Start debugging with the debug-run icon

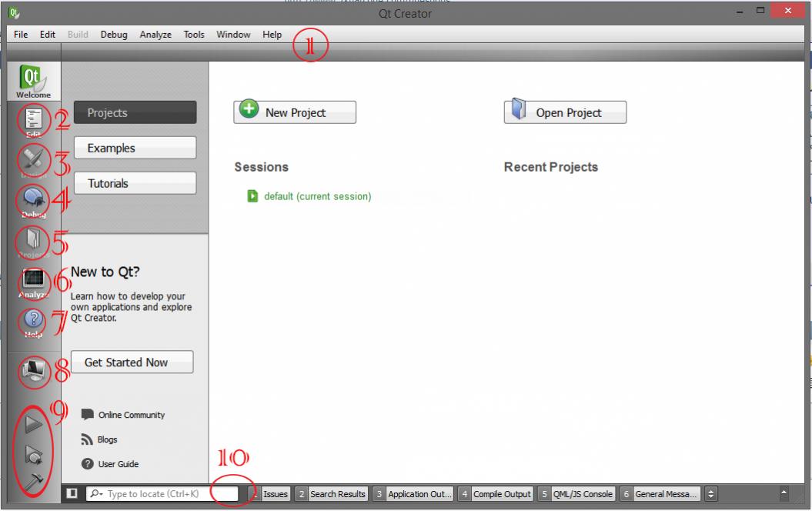tap(34, 454)
